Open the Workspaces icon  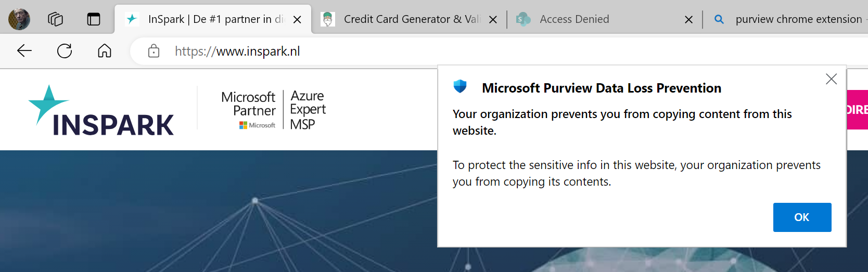(x=55, y=19)
